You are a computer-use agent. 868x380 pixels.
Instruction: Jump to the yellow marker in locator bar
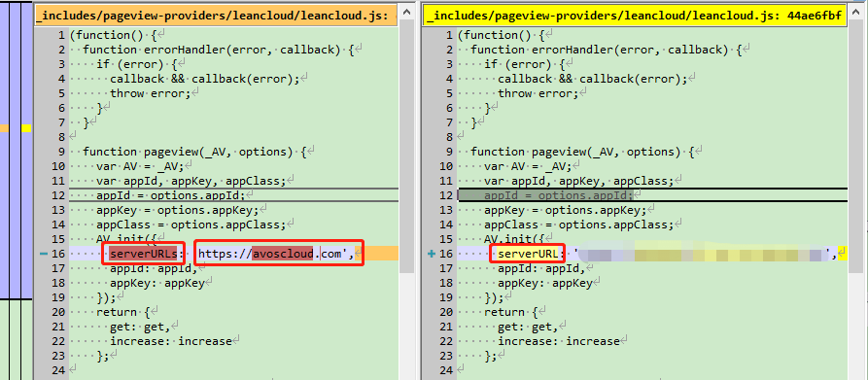[x=26, y=128]
